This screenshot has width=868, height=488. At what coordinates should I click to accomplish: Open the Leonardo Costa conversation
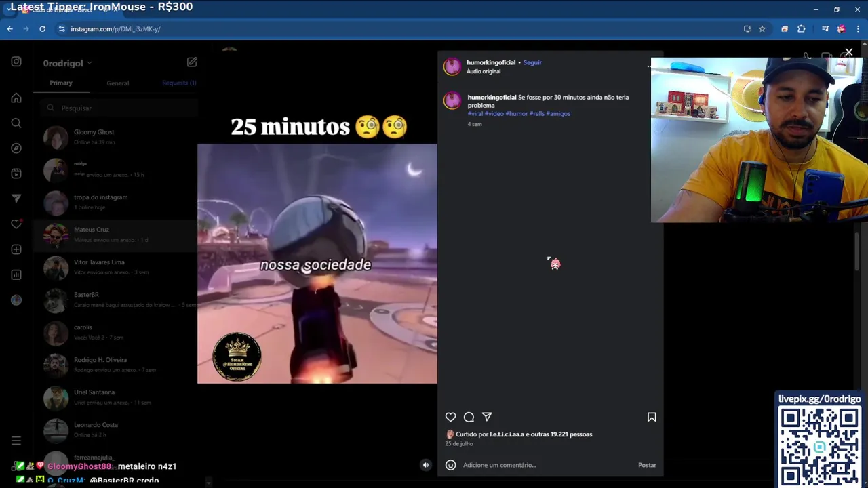(x=117, y=430)
